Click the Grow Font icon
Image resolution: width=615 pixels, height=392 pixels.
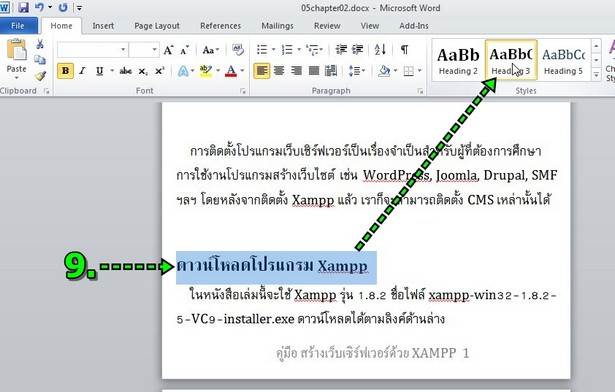tap(169, 50)
